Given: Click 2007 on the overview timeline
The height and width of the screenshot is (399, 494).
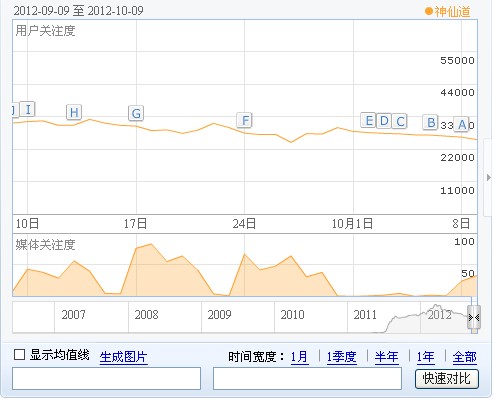Looking at the screenshot, I should (73, 315).
